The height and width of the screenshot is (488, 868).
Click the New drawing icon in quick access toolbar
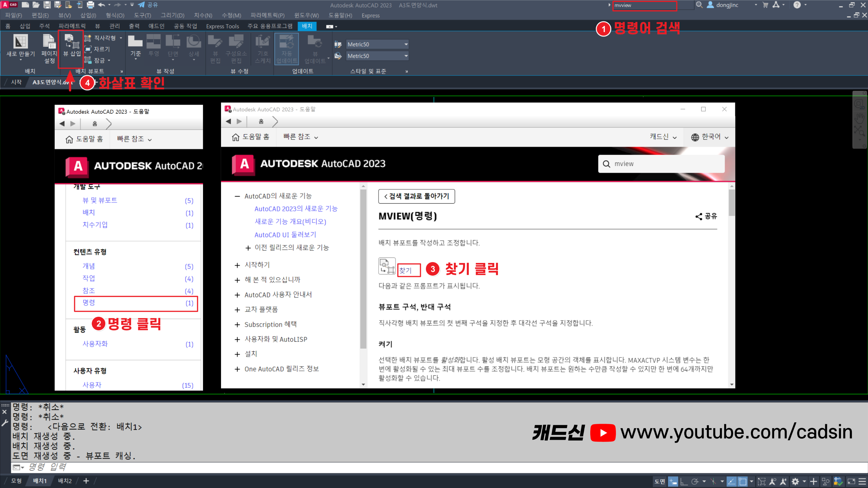(25, 5)
